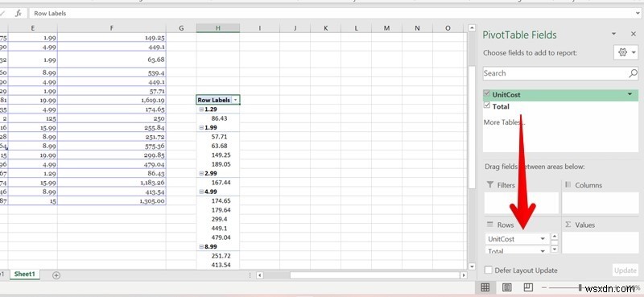Select cell with 1,305.00 in column F
Screen dimensions: 644x297
pyautogui.click(x=112, y=201)
